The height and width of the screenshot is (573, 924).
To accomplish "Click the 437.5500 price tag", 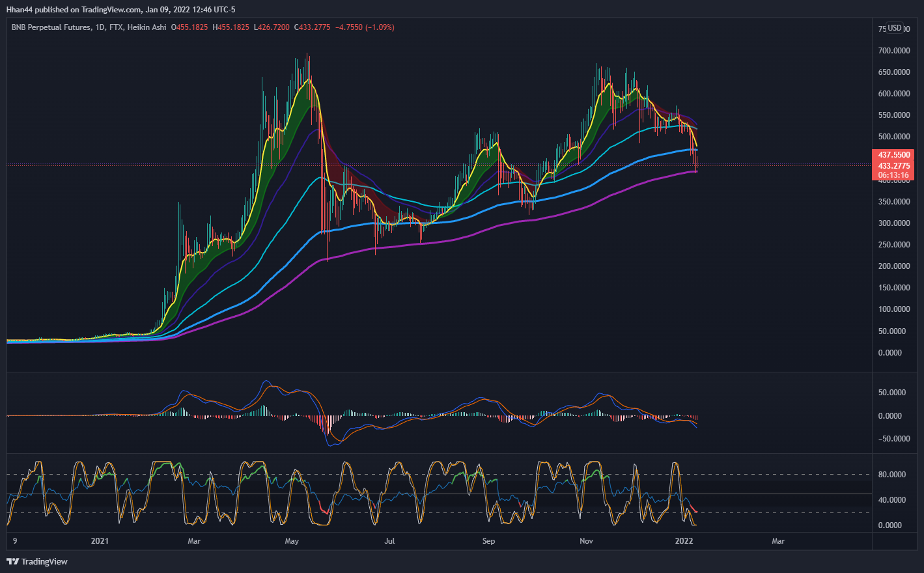I will tap(893, 155).
